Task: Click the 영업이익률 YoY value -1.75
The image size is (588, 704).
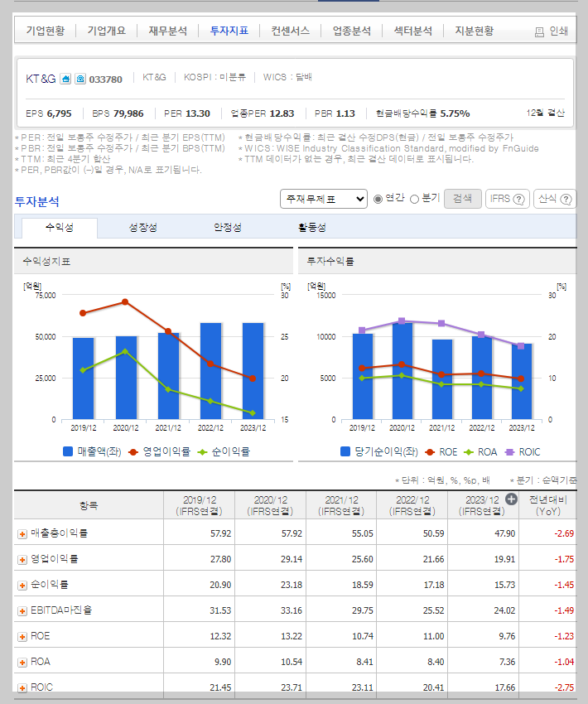Action: pyautogui.click(x=564, y=559)
